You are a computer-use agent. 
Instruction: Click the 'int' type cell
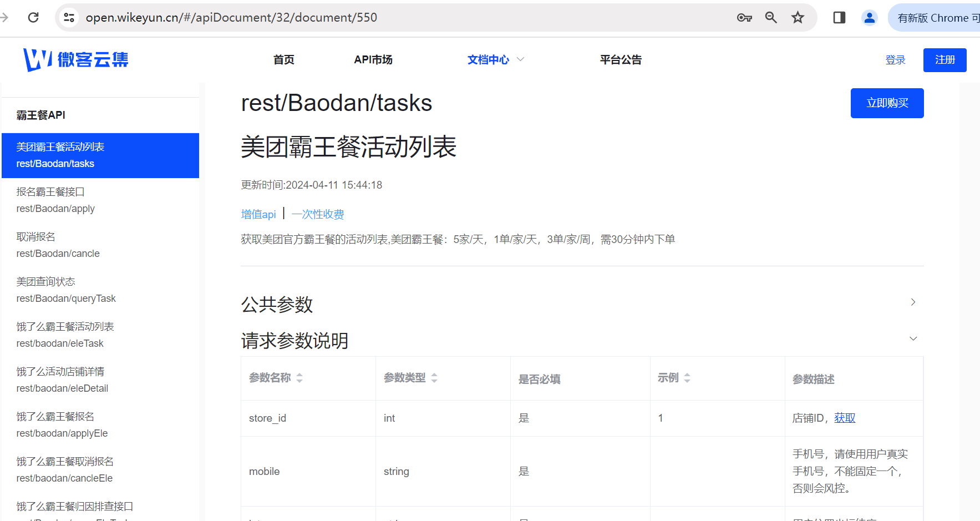pos(443,418)
